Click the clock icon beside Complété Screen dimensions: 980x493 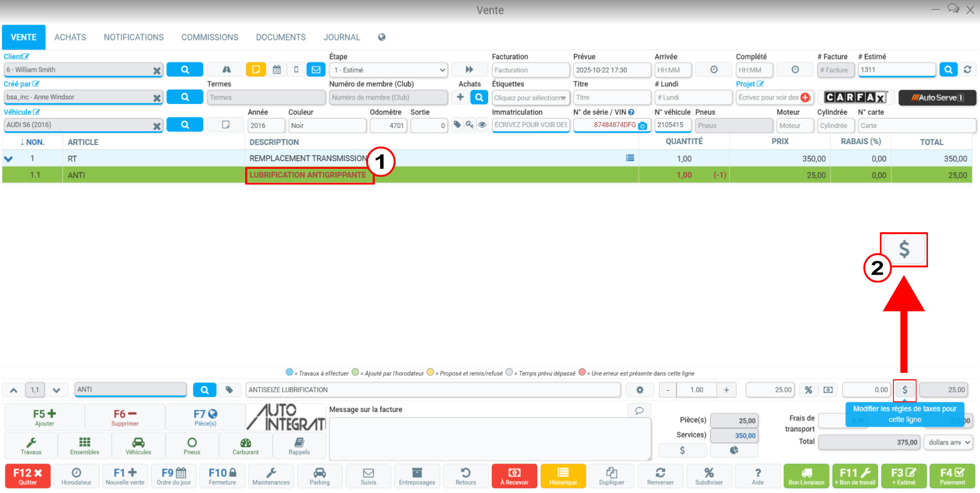795,70
